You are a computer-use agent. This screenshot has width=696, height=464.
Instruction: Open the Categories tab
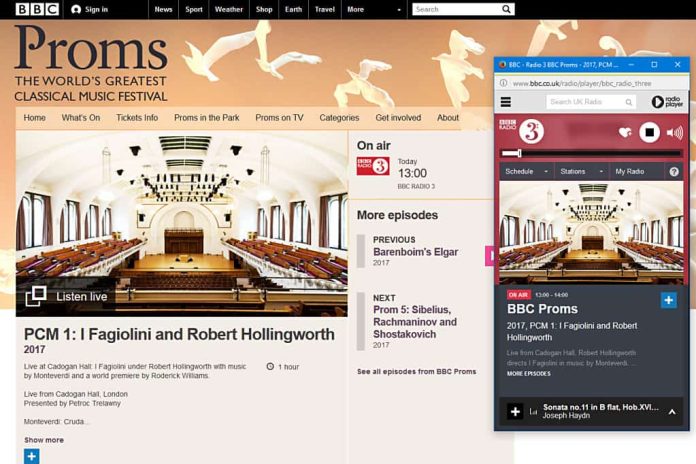click(x=339, y=118)
